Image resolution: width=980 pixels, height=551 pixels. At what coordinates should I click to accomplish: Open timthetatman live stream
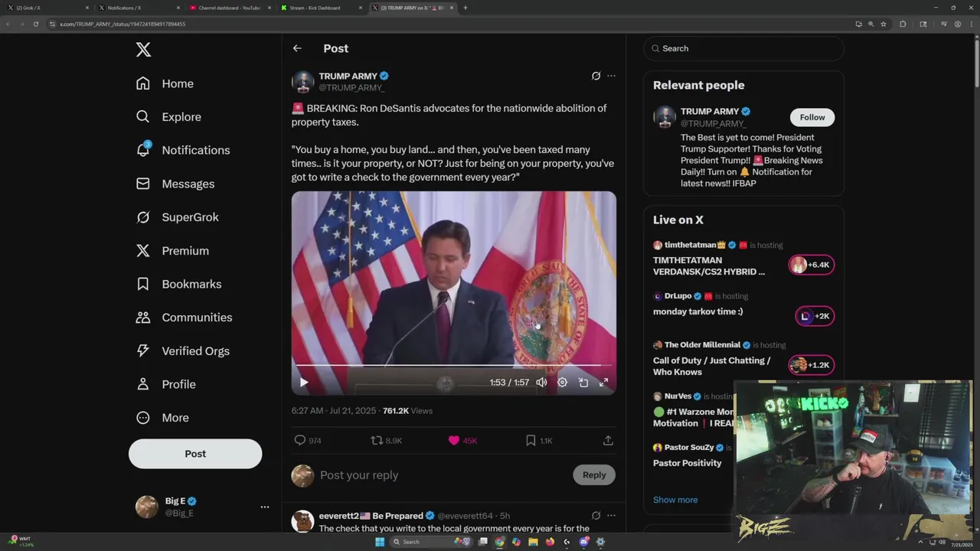[708, 266]
